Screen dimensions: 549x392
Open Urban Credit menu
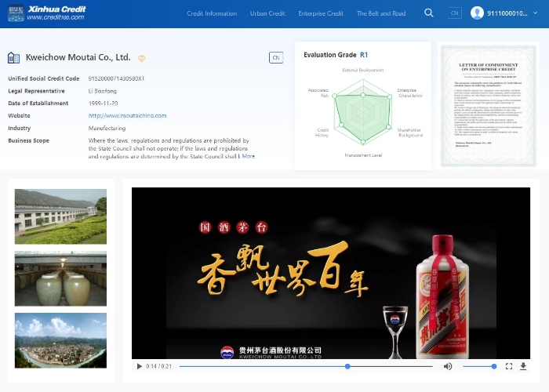[267, 13]
